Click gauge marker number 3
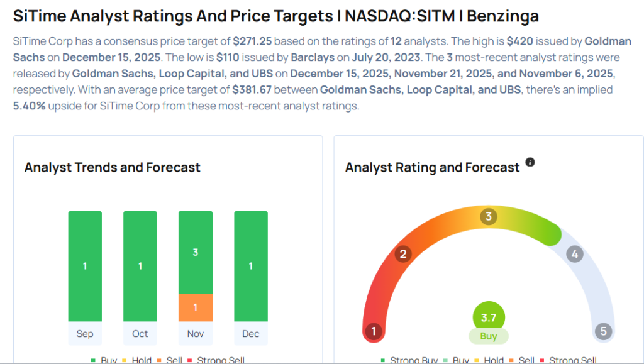This screenshot has height=364, width=644. click(x=488, y=218)
